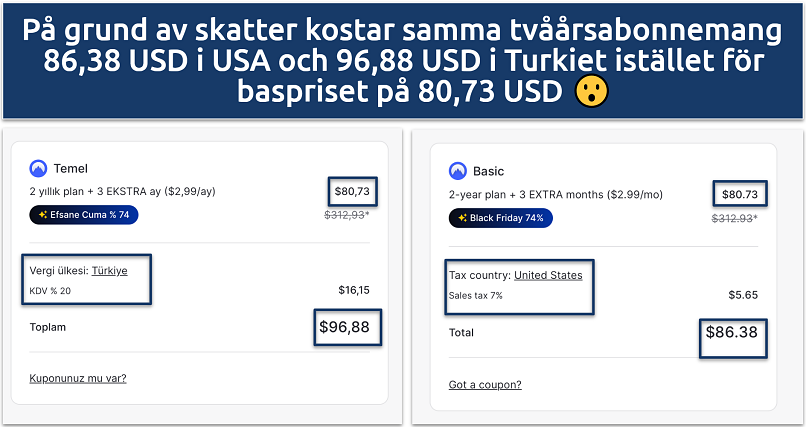Click the sparkle icon in Black Friday badge
The image size is (806, 427).
pos(463,217)
